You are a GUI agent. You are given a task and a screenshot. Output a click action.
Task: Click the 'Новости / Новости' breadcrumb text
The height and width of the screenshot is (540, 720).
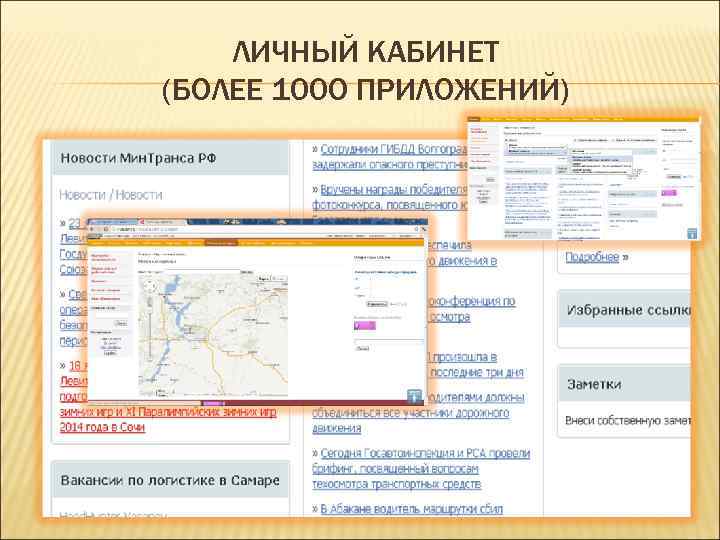pos(111,195)
